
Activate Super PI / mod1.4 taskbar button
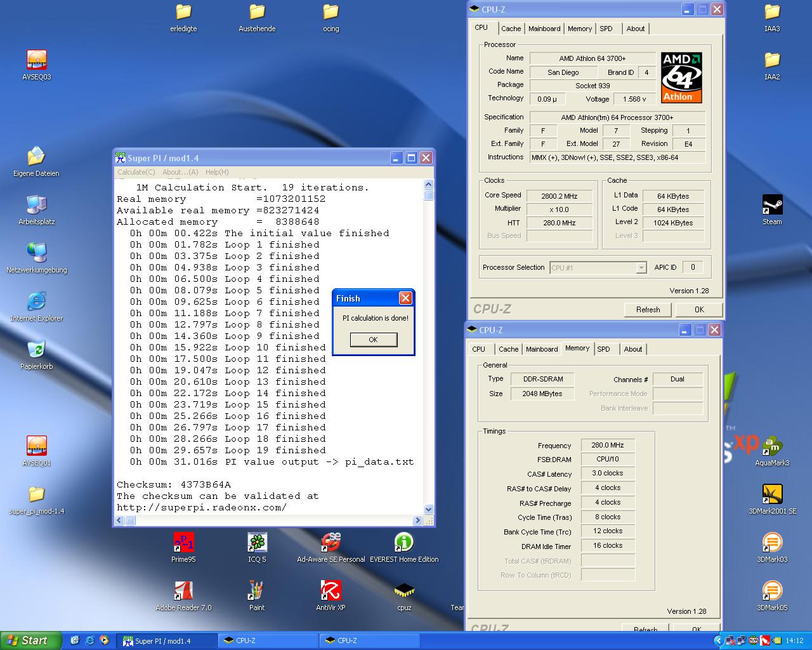click(166, 640)
